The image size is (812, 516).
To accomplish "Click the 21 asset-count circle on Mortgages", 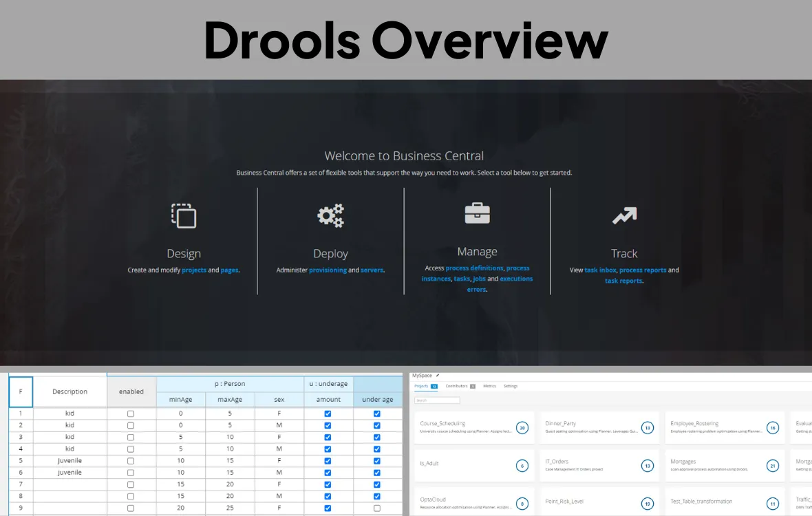I will point(773,465).
